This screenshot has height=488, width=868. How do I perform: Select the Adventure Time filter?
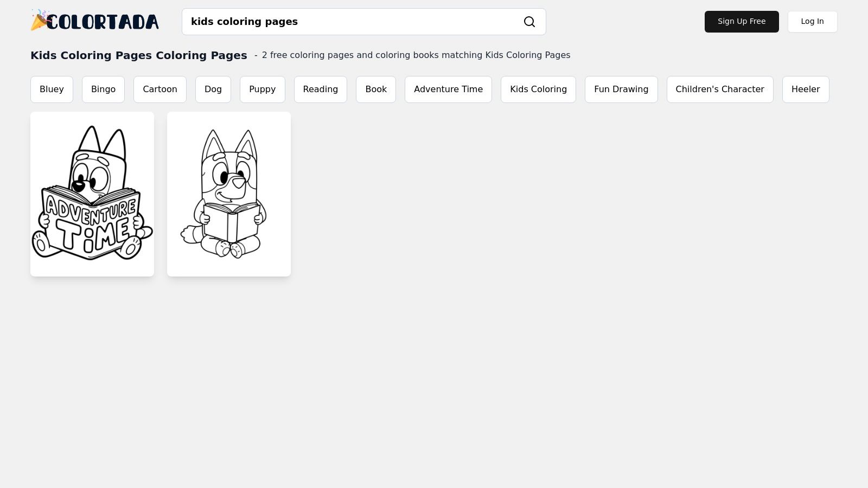tap(448, 89)
